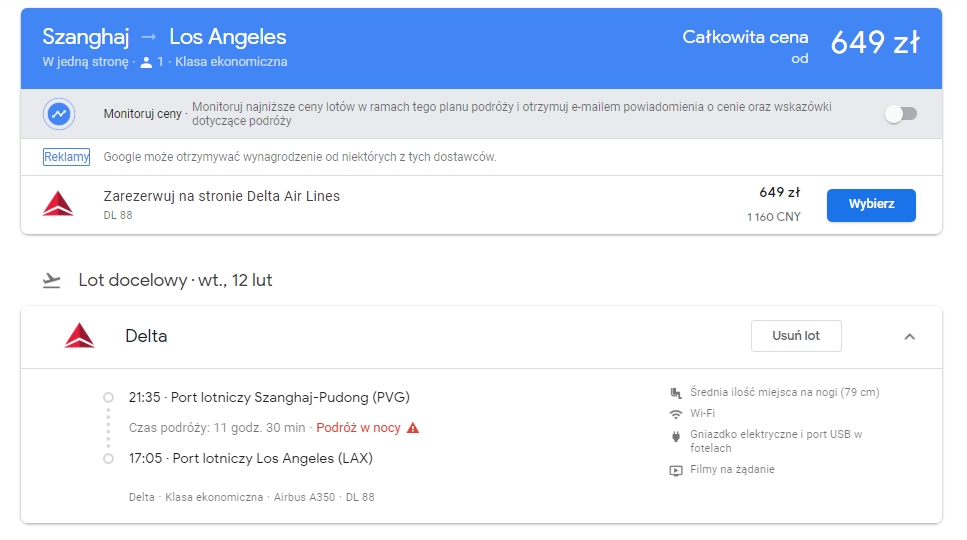Click the red overnight travel warning triangle
This screenshot has height=540, width=967.
tap(413, 427)
